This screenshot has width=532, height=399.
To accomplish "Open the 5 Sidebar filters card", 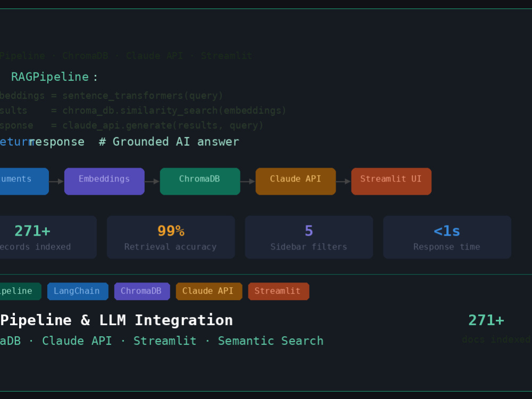I will 309,237.
